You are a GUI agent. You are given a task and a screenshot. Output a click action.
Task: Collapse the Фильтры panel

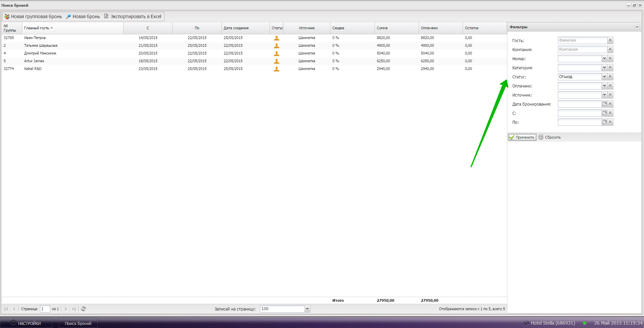pos(637,27)
